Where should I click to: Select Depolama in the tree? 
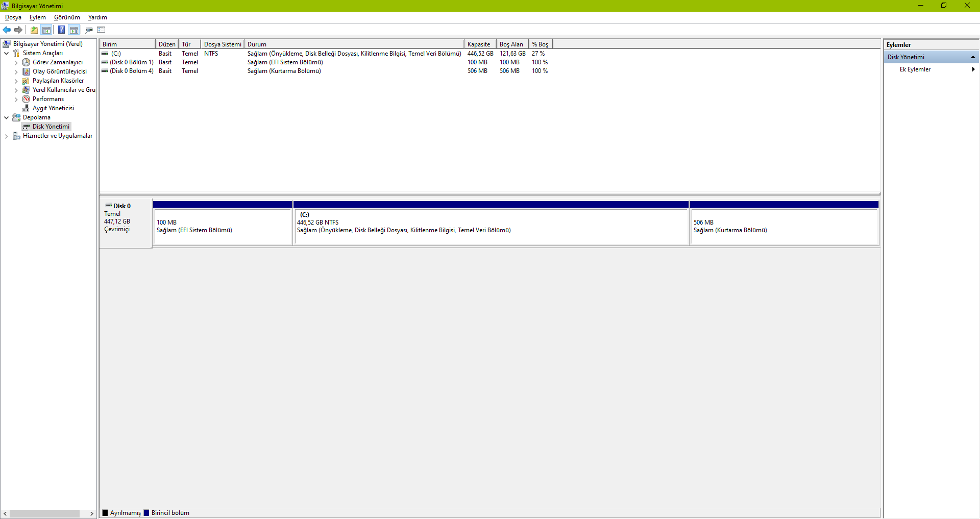[36, 117]
